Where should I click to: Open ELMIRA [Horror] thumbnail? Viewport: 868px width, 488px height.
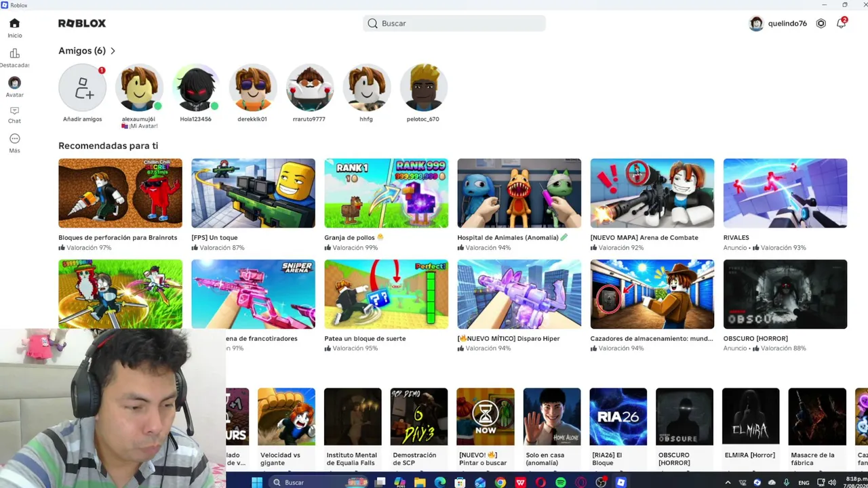pyautogui.click(x=751, y=417)
